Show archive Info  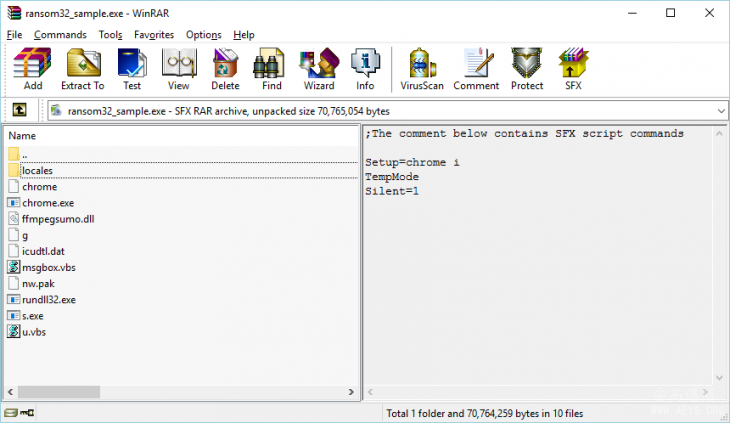click(365, 68)
